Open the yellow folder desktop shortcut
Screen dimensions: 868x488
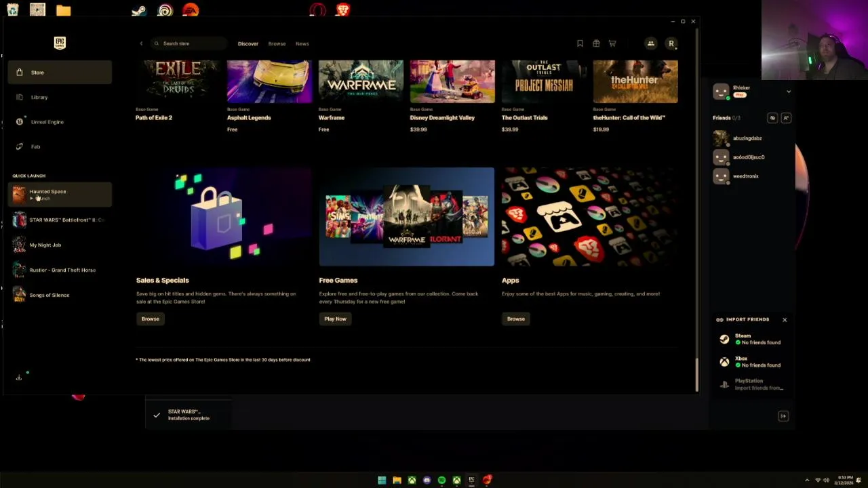tap(63, 10)
